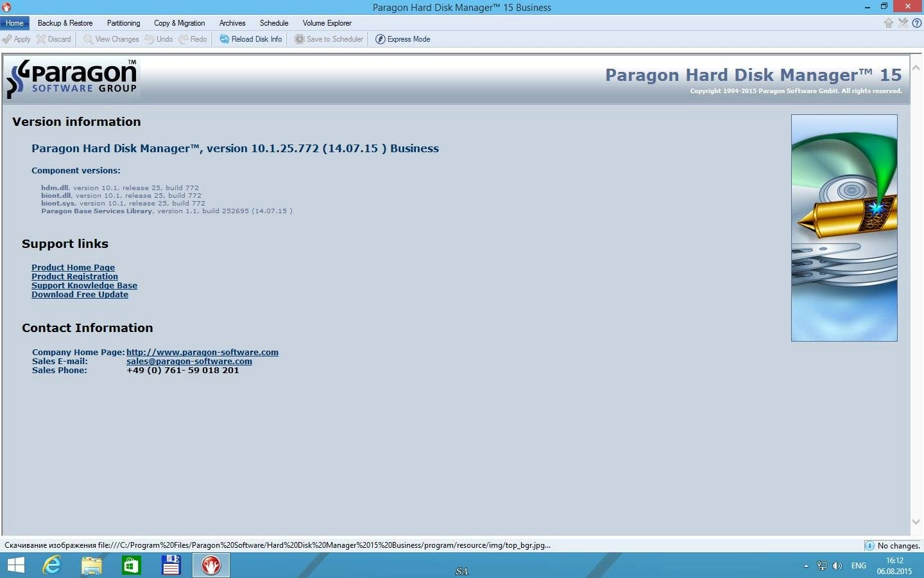Click the Paragon app icon in title bar
924x578 pixels.
[x=6, y=7]
